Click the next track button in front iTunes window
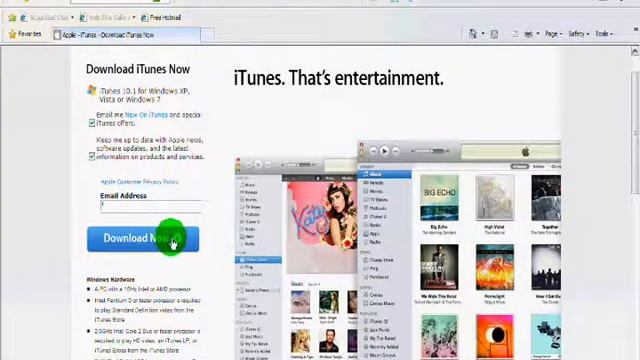The width and height of the screenshot is (640, 360). (395, 151)
